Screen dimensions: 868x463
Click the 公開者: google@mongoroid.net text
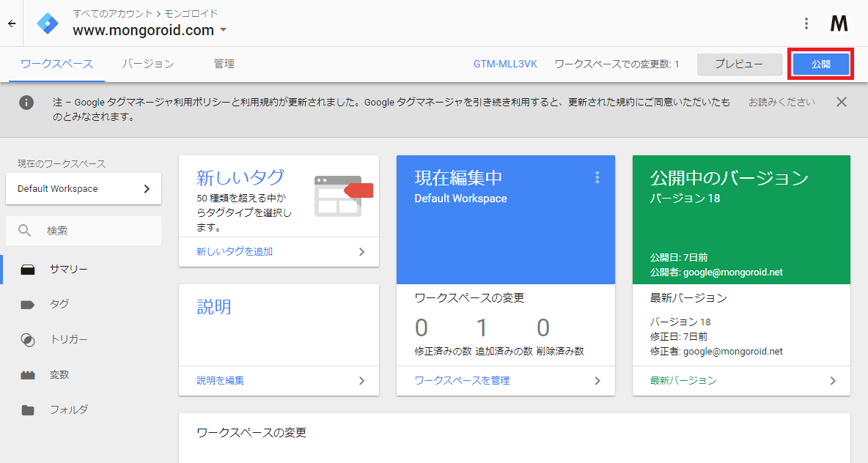716,272
